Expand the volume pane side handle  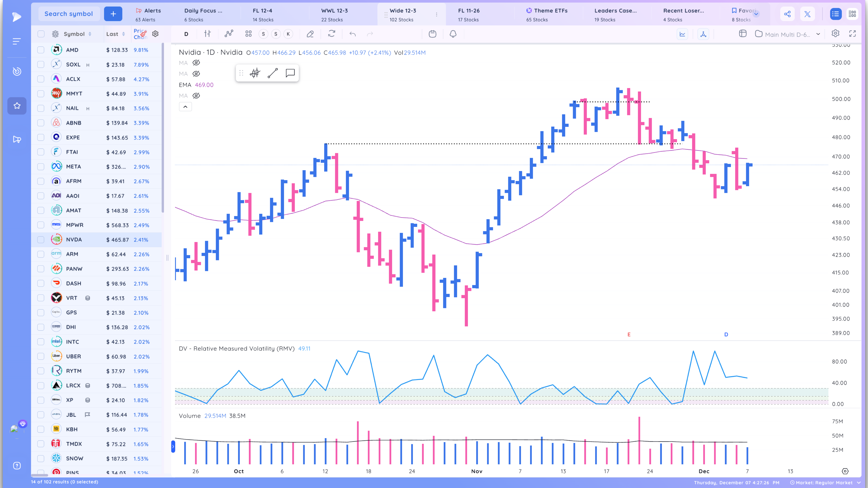173,447
